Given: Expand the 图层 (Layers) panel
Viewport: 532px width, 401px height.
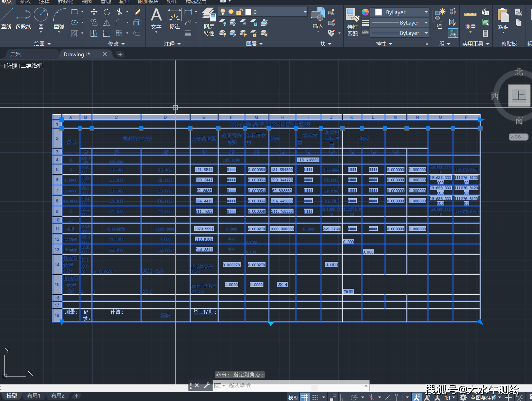Looking at the screenshot, I should pos(254,44).
